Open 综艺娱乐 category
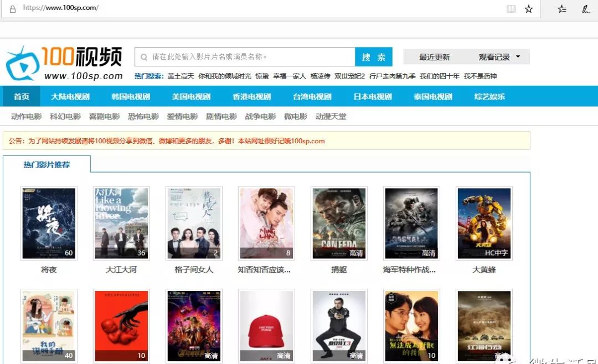 click(x=489, y=96)
